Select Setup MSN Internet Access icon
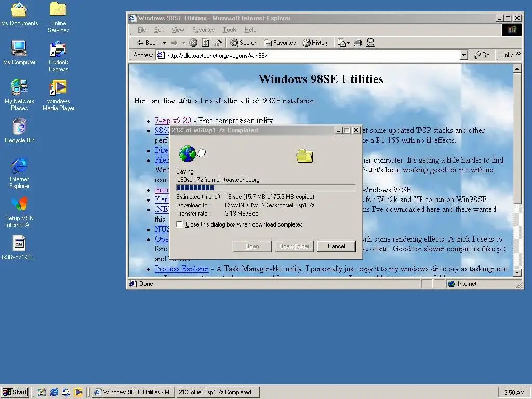This screenshot has width=532, height=399. click(x=19, y=212)
